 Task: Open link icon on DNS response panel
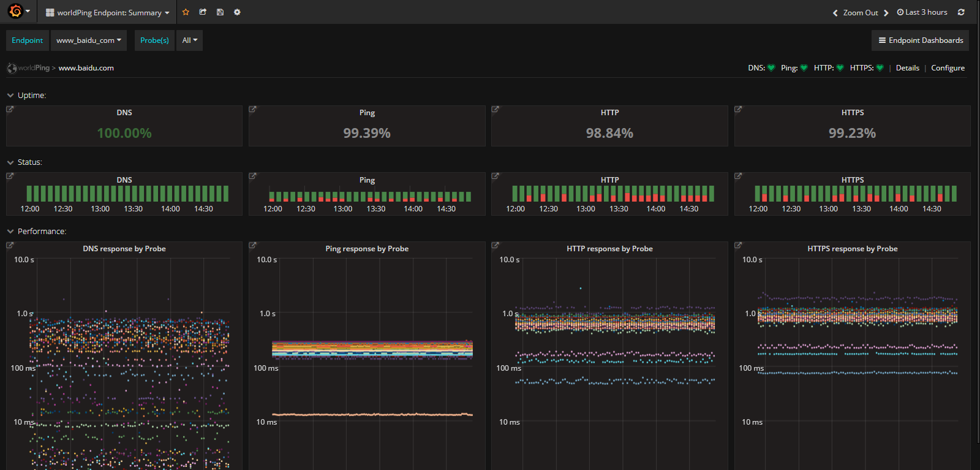pos(10,245)
